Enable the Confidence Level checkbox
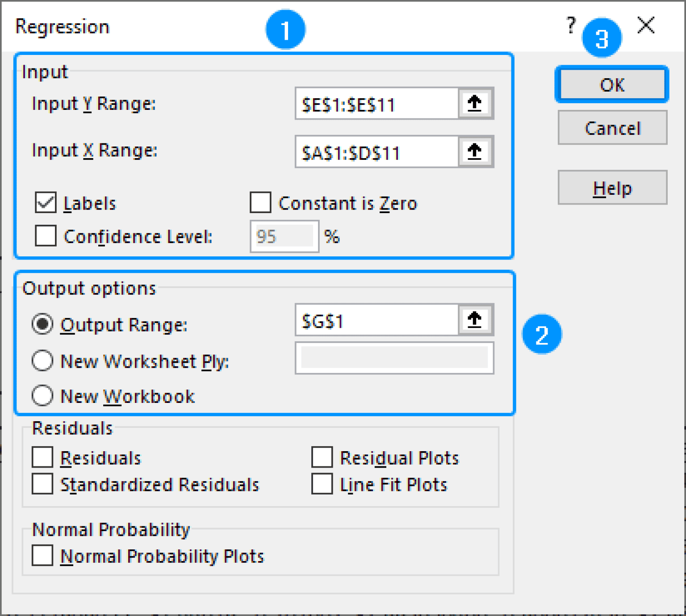Viewport: 686px width, 616px height. [45, 236]
